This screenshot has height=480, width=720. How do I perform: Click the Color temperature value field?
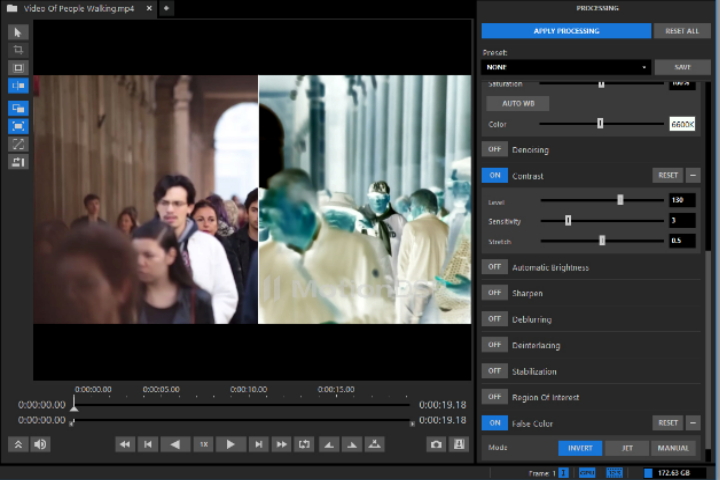[682, 124]
